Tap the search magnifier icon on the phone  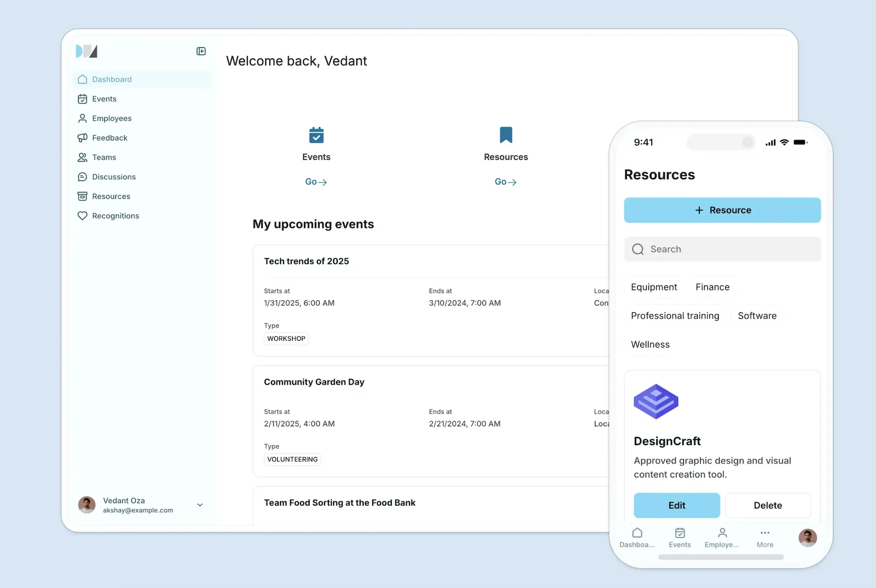(638, 249)
